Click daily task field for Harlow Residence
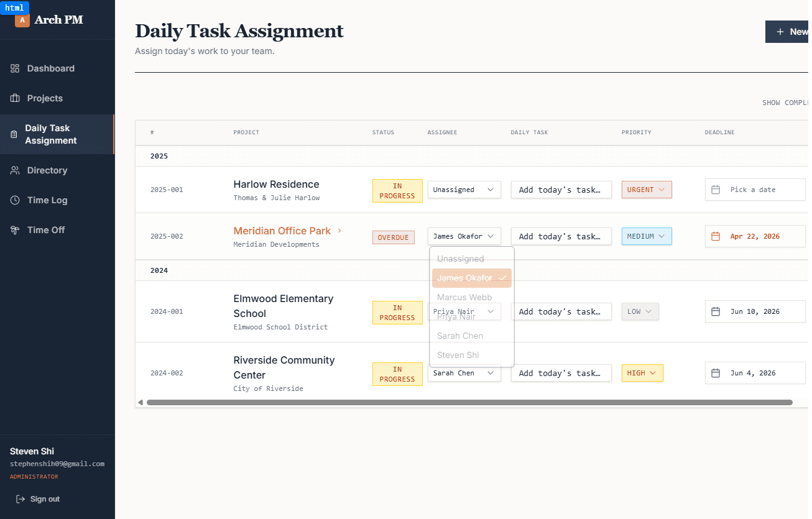Image resolution: width=812 pixels, height=519 pixels. pos(561,190)
